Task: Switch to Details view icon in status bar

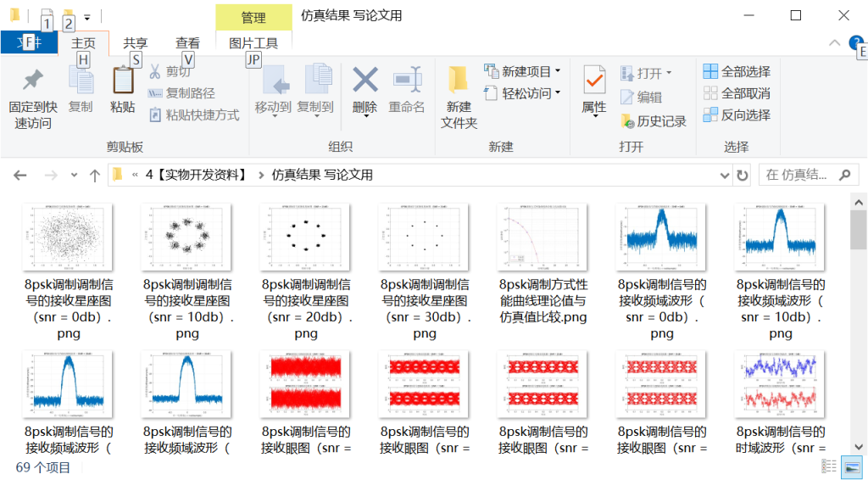Action: pos(828,466)
